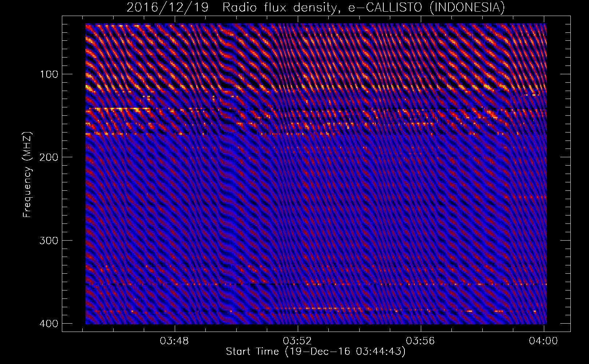The image size is (589, 364).
Task: Click the 200 MHz frequency tick label
Action: (48, 157)
